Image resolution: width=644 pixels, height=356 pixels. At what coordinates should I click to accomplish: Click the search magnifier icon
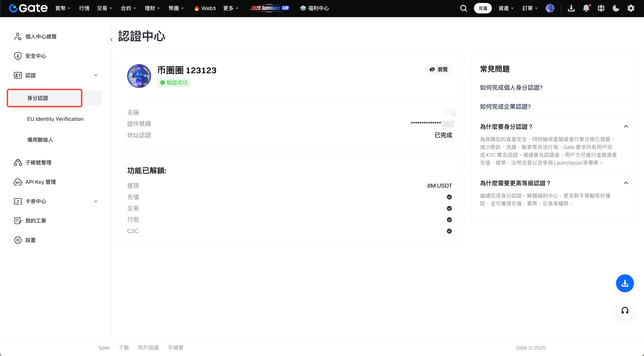click(463, 8)
